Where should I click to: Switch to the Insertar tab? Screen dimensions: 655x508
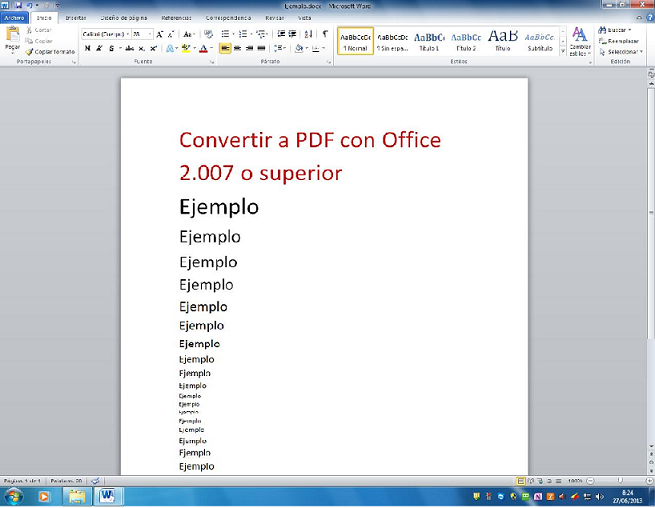pyautogui.click(x=76, y=18)
